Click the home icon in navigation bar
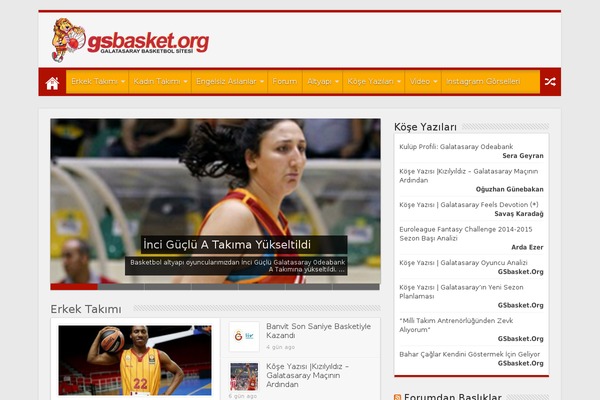The width and height of the screenshot is (600, 400). pyautogui.click(x=52, y=82)
